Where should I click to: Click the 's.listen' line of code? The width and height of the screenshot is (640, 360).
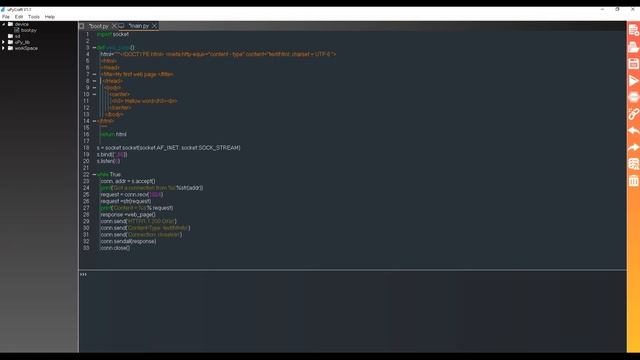(109, 161)
